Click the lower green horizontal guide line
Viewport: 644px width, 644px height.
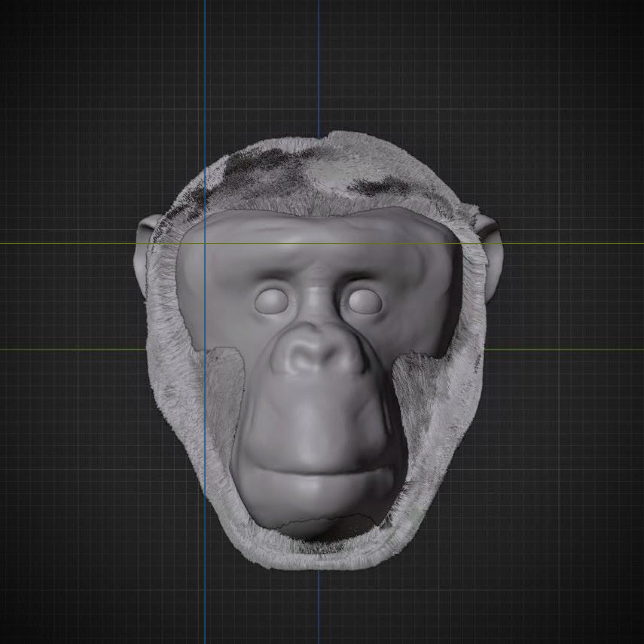(x=67, y=349)
